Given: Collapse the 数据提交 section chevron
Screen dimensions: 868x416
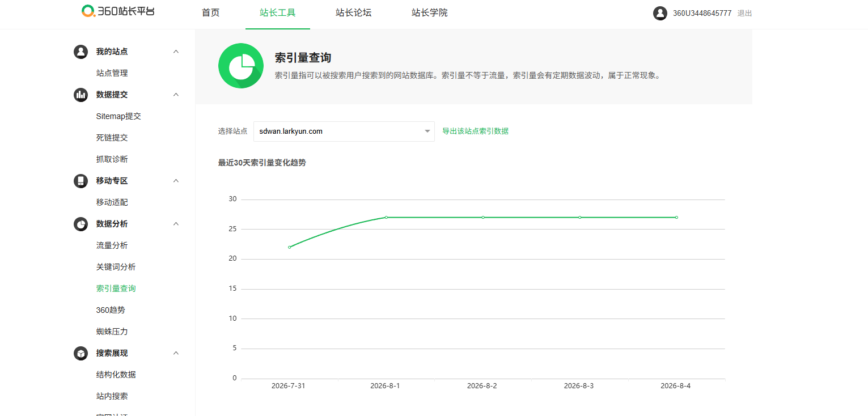Looking at the screenshot, I should (x=176, y=95).
